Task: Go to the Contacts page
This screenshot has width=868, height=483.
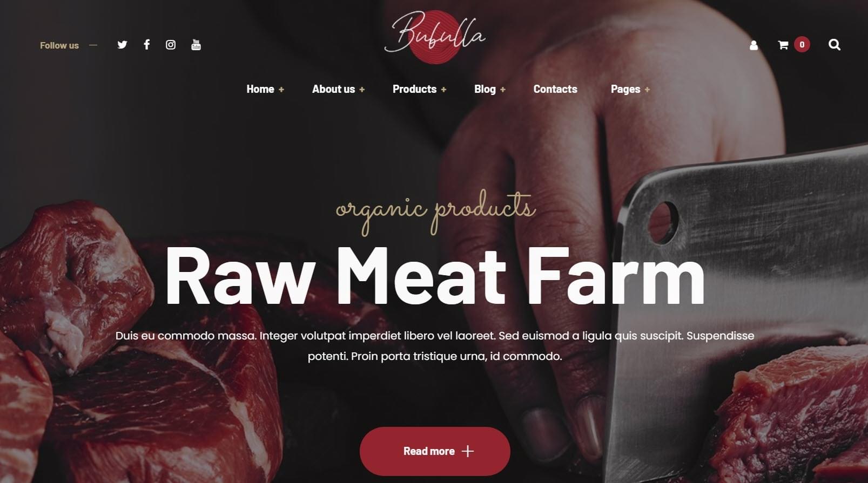Action: tap(555, 89)
